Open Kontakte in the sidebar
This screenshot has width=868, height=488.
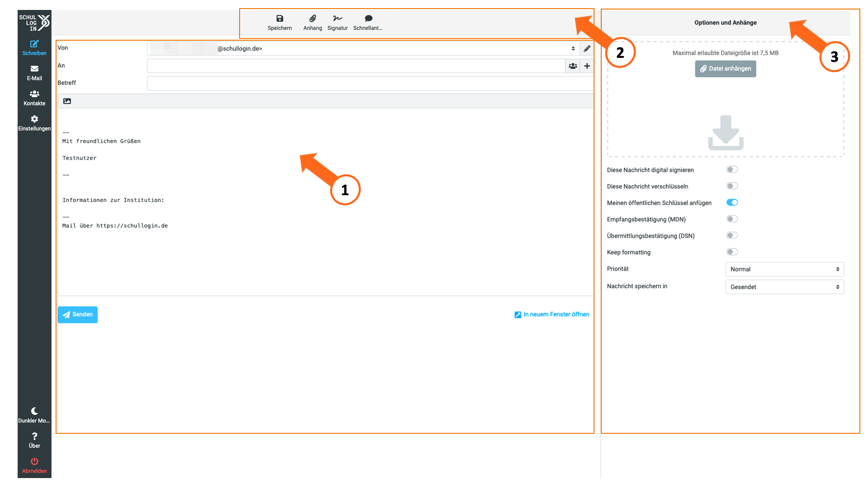click(34, 98)
